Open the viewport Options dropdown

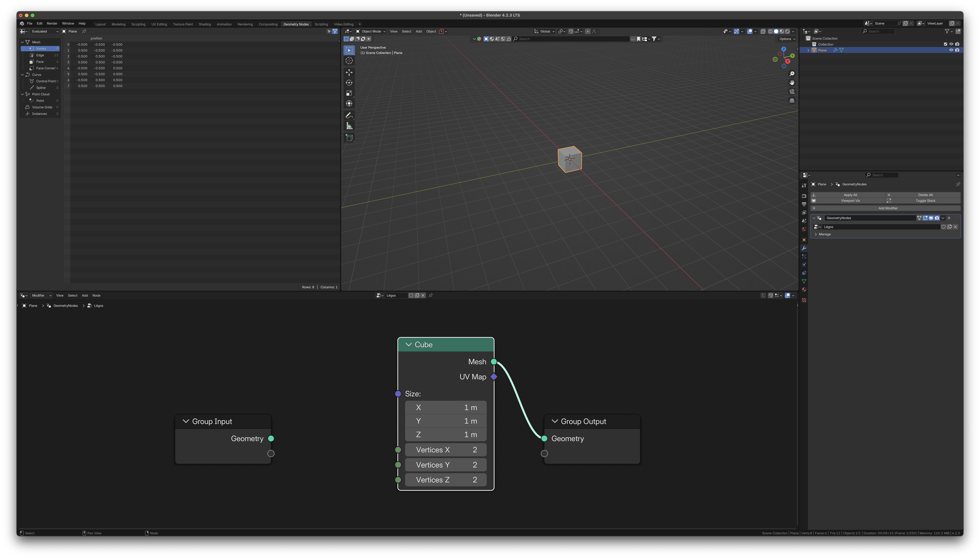click(787, 39)
